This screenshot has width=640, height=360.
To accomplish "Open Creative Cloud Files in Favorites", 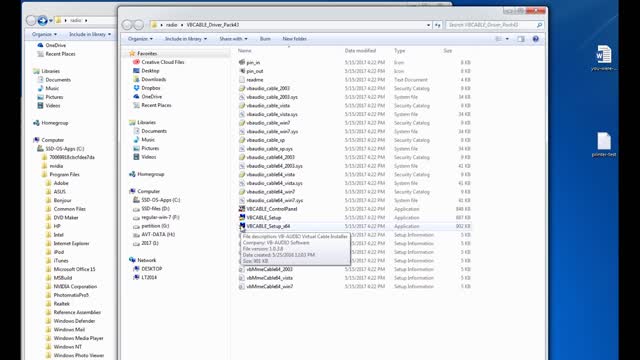I will pyautogui.click(x=159, y=62).
